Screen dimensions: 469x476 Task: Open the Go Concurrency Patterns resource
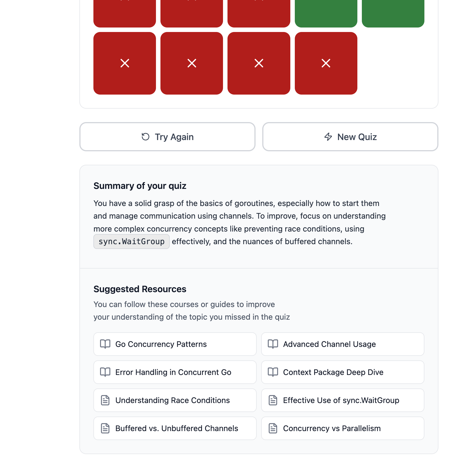175,344
